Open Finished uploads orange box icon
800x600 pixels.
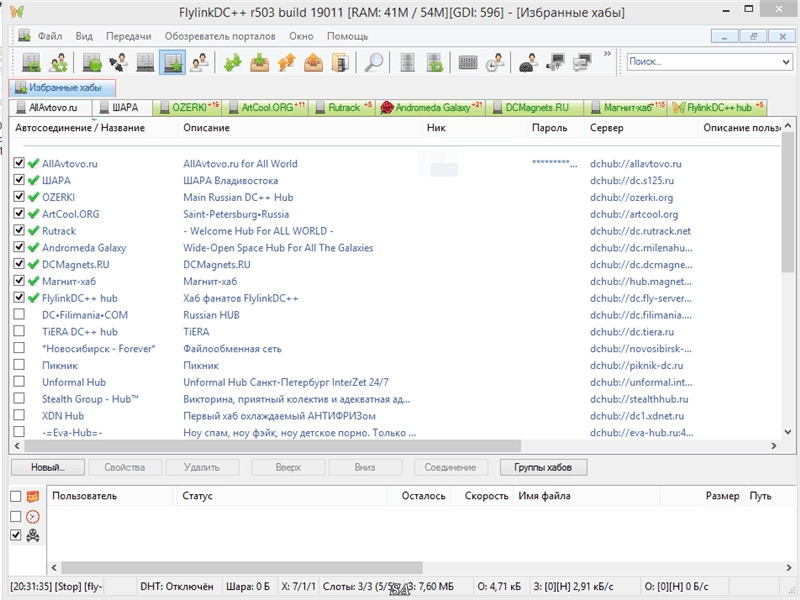[313, 62]
